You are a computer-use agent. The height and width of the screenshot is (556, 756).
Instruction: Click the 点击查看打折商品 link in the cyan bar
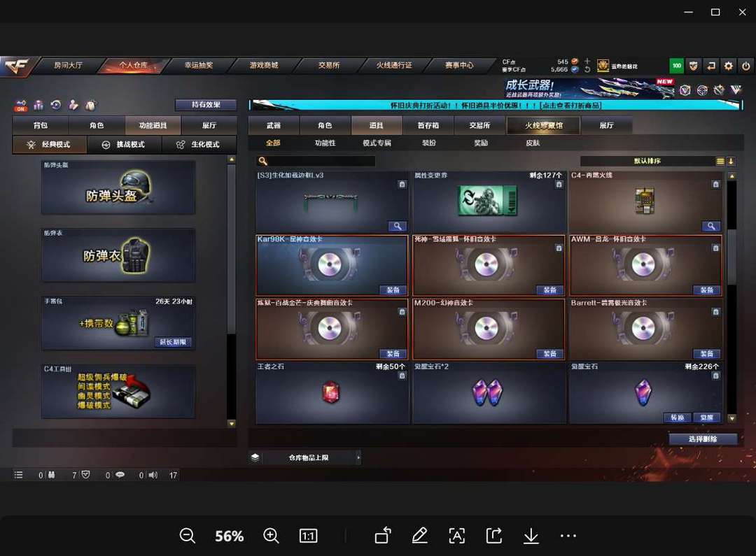tap(570, 106)
